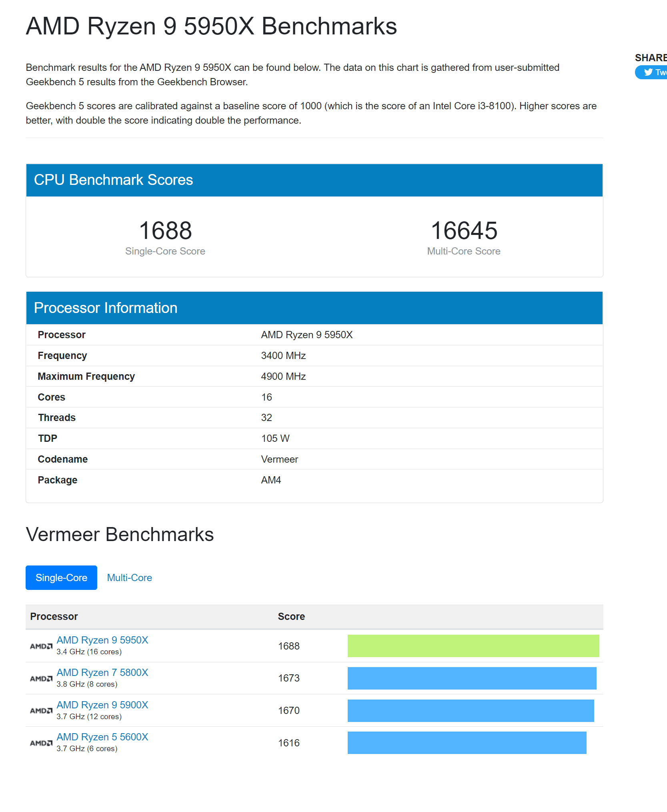
Task: Open the AMD Ryzen 9 5950X link
Action: tap(102, 640)
